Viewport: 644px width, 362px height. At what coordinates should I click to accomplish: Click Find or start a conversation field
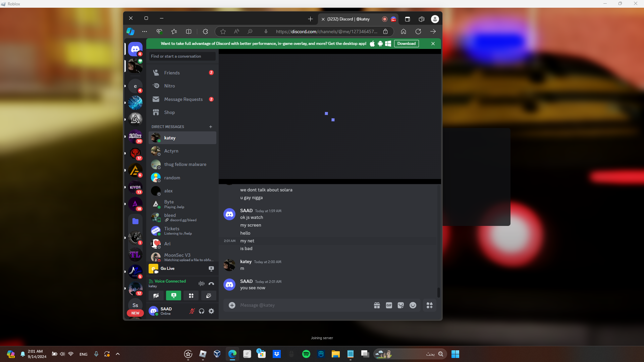pos(182,56)
